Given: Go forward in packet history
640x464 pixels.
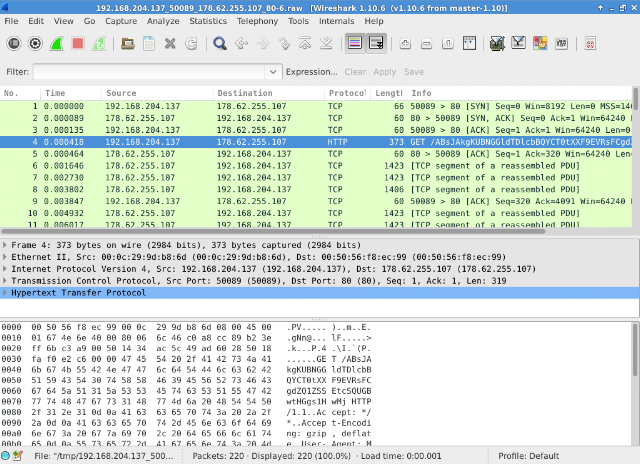Looking at the screenshot, I should point(262,43).
